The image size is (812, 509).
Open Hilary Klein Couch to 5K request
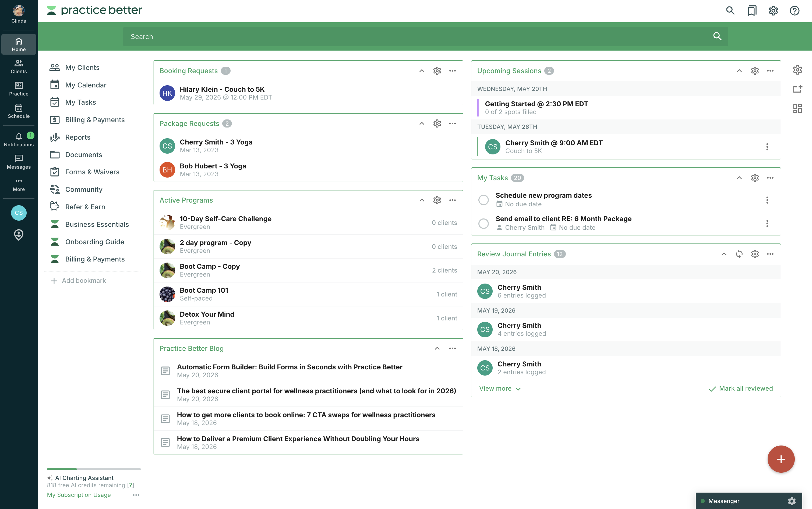coord(308,93)
